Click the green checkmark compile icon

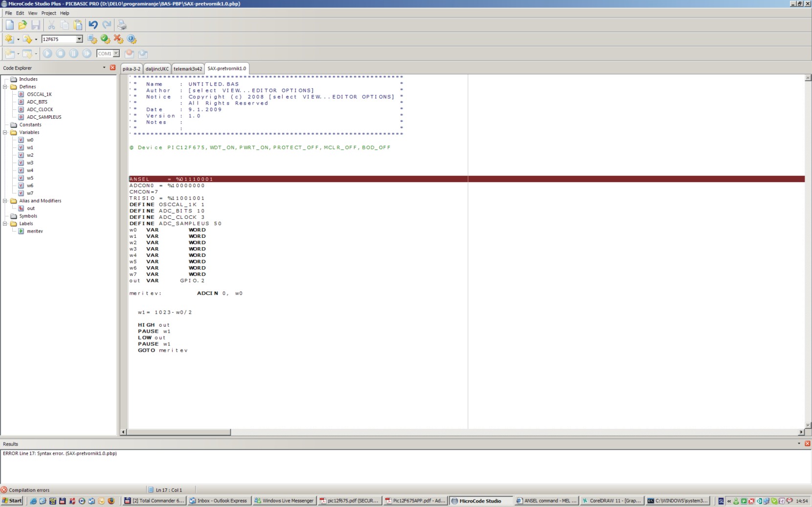tap(105, 39)
